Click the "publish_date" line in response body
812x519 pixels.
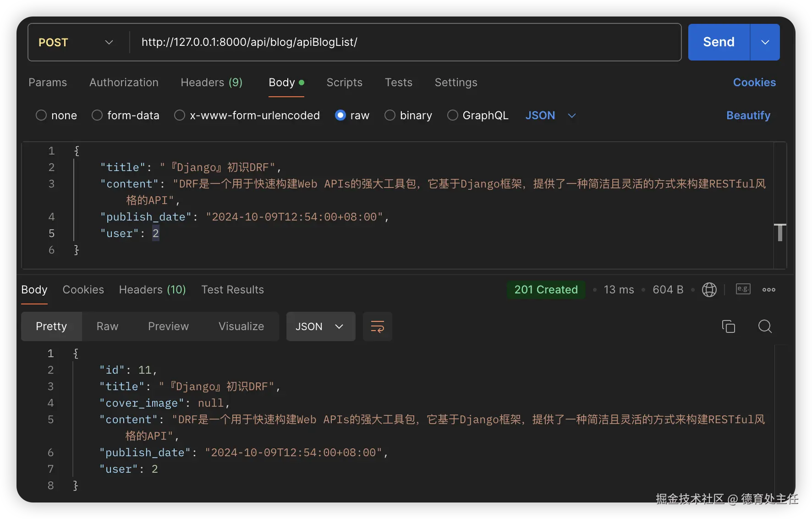click(244, 453)
